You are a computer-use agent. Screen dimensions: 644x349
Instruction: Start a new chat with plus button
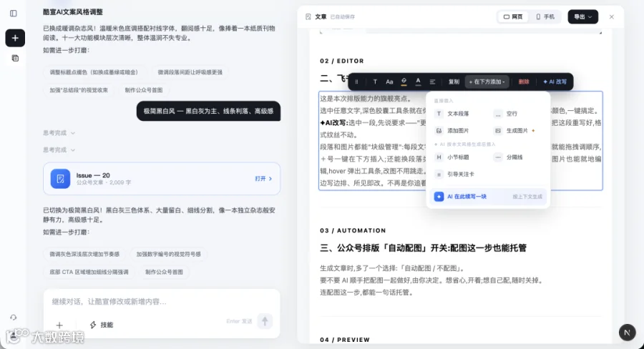point(15,38)
